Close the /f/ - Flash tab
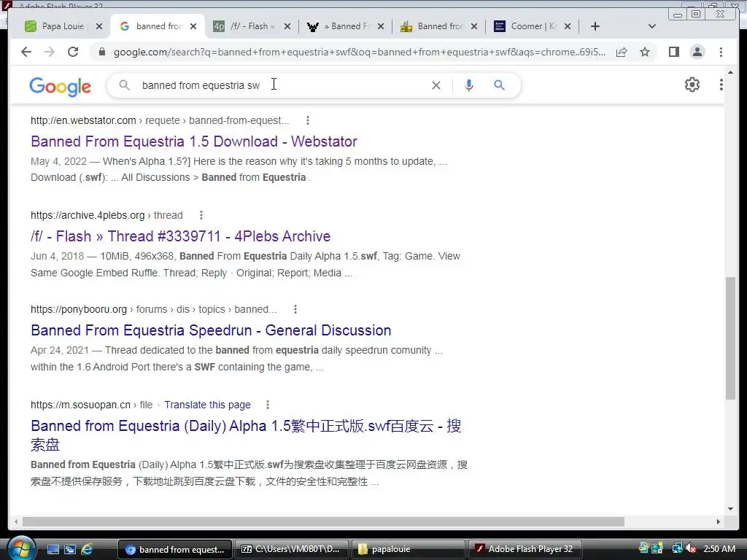This screenshot has width=747, height=560. tap(287, 26)
